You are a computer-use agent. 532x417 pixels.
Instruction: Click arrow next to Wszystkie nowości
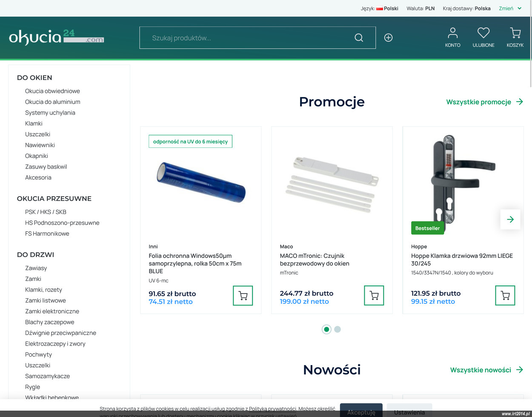(x=520, y=370)
